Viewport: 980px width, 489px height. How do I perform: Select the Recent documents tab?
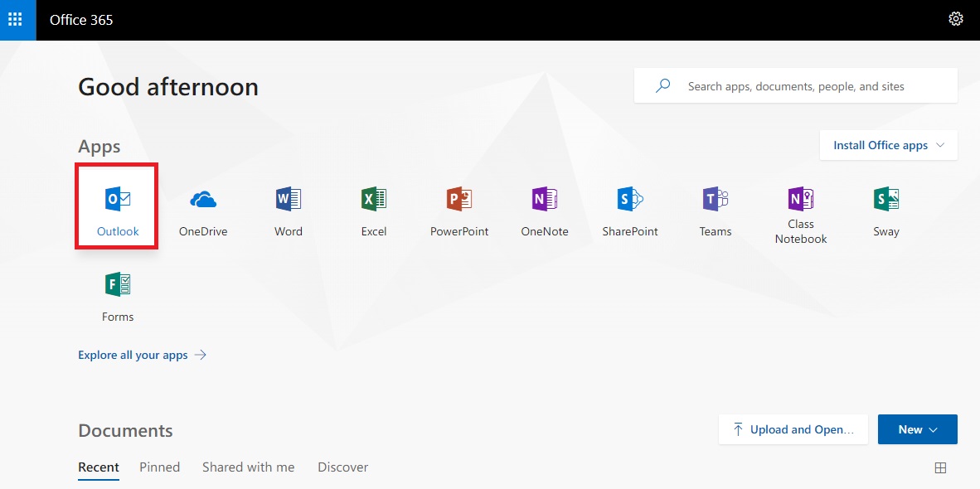[x=98, y=467]
